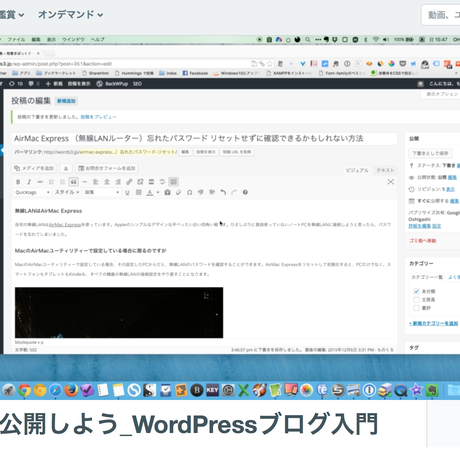Click the メディアを追加 button
The image size is (460, 460).
[x=34, y=168]
